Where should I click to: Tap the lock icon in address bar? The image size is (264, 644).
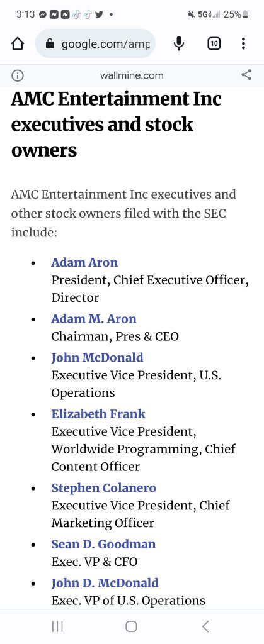click(x=50, y=44)
